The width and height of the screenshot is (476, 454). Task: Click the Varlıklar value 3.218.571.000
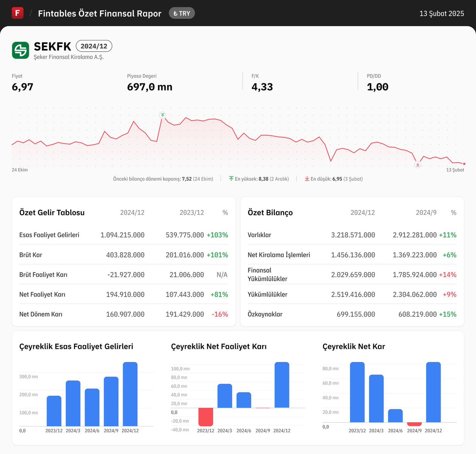(353, 235)
